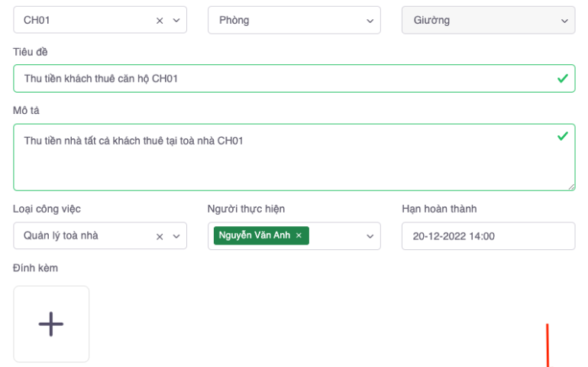Clear the Quản lý toà nhà selection
The image size is (588, 367).
point(160,236)
